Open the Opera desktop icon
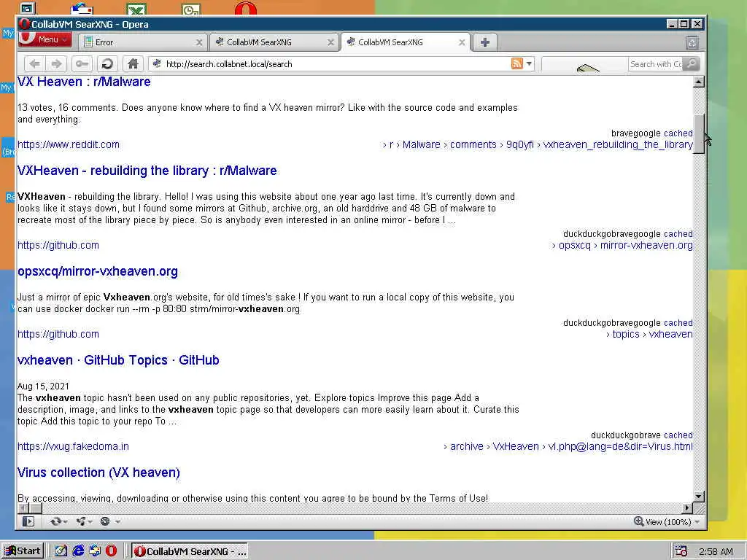 coord(246,8)
